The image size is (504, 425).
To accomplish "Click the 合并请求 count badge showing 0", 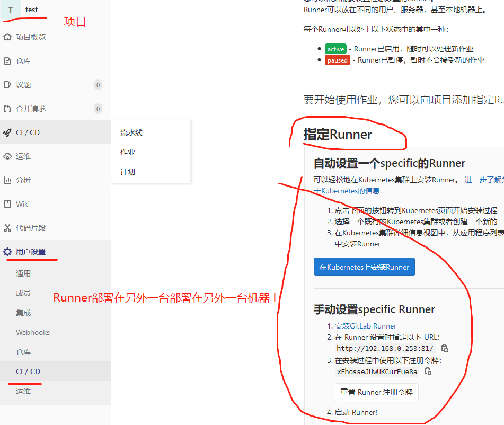I will [x=98, y=109].
